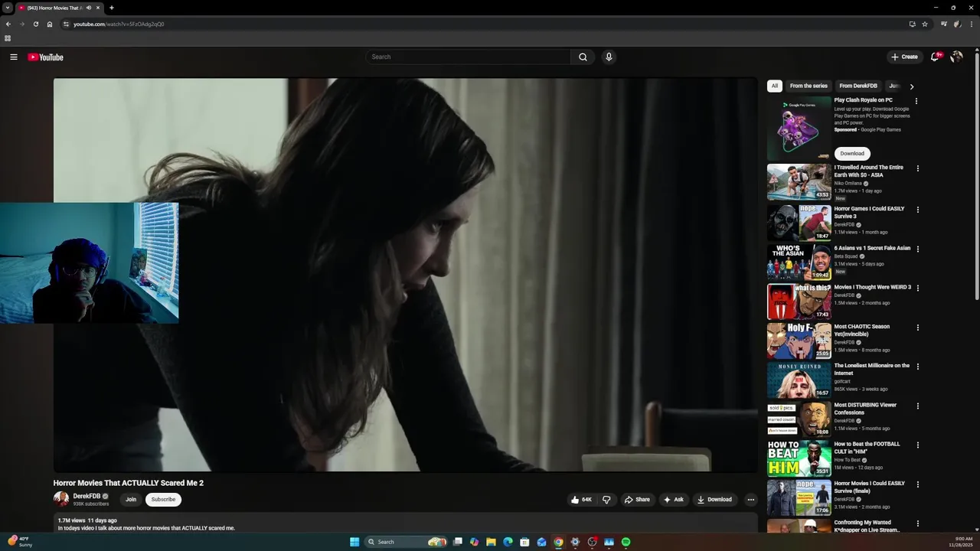Open "Horror Movies I Could EASILY Survive (finale)" title
980x551 pixels.
[869, 487]
